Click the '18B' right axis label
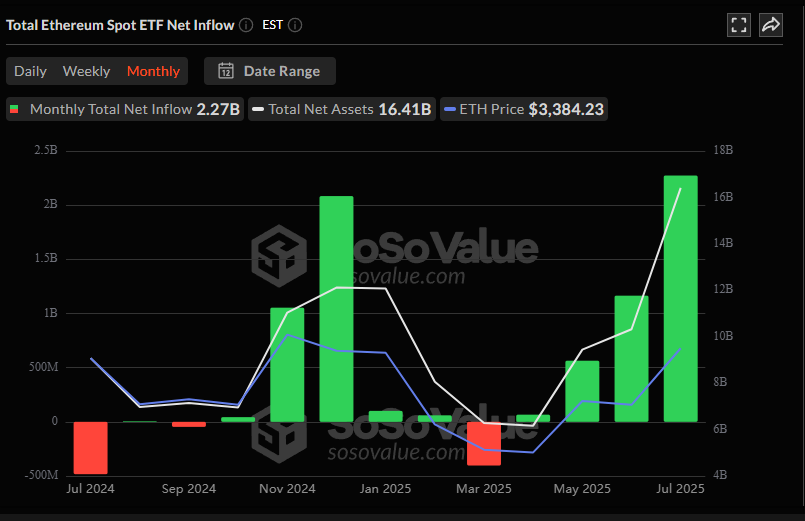 coord(723,150)
